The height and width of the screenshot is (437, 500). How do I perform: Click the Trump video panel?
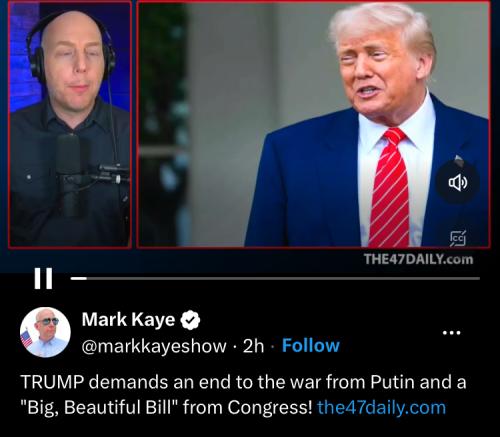pos(314,124)
